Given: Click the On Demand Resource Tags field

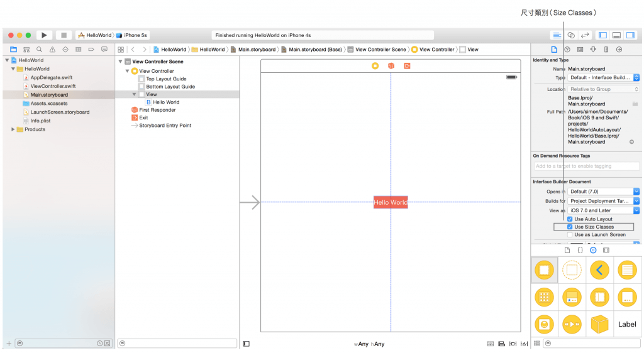Looking at the screenshot, I should pyautogui.click(x=586, y=166).
